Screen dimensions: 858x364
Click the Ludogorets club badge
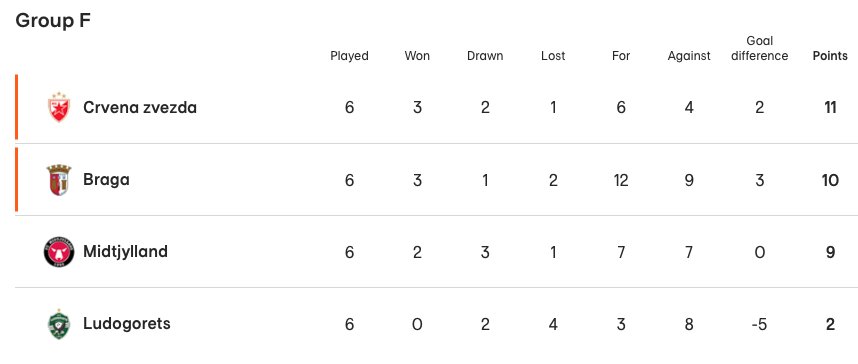pos(59,324)
